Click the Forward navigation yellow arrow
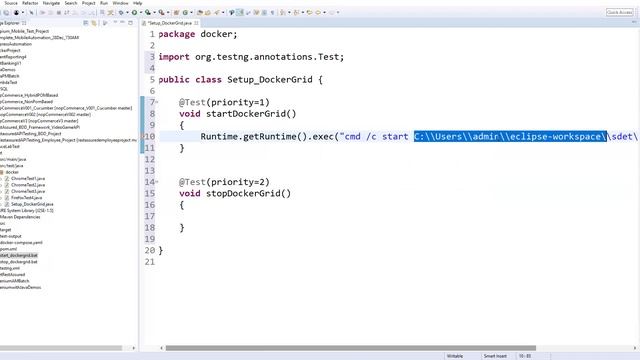 click(x=318, y=13)
